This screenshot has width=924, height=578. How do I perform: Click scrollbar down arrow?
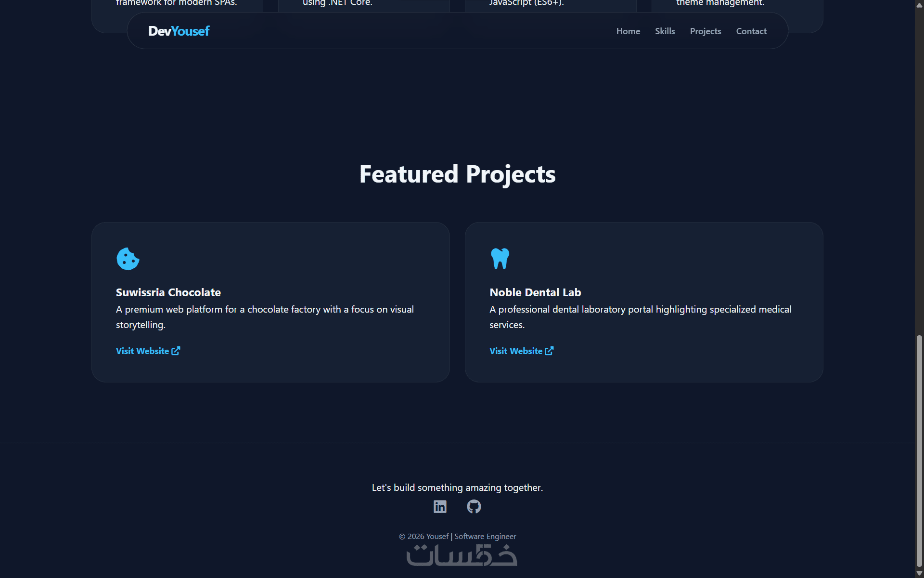click(x=919, y=573)
